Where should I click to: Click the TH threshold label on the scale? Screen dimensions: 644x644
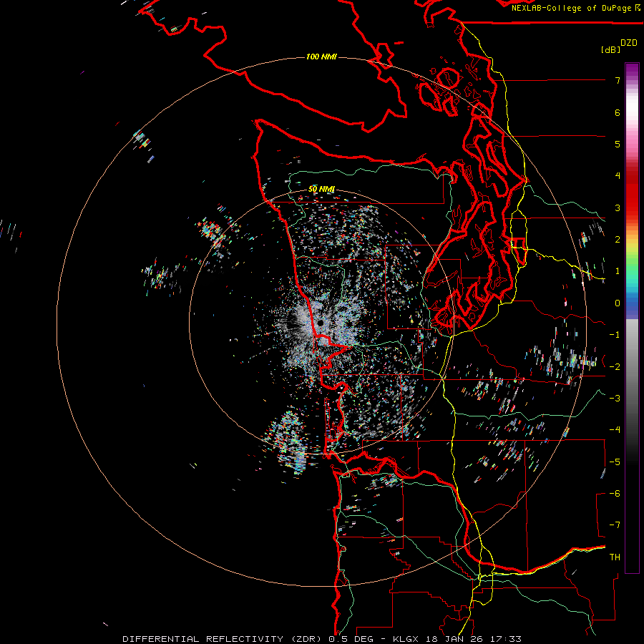pos(615,557)
